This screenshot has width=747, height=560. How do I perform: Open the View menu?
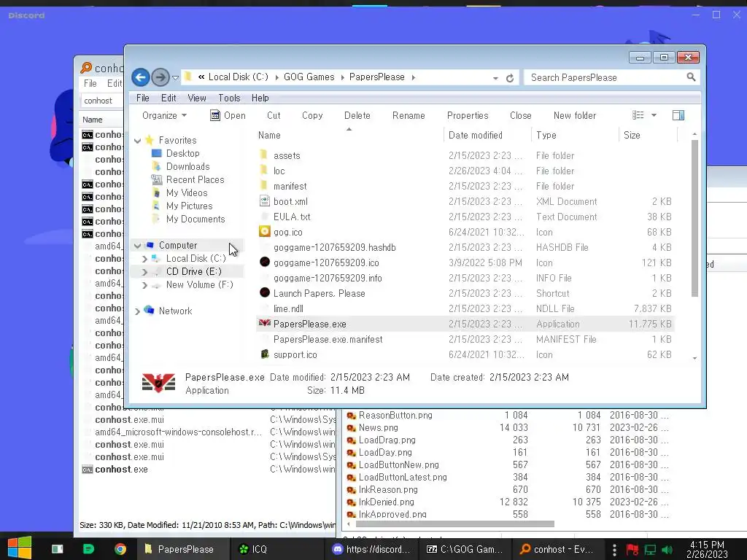pos(197,98)
